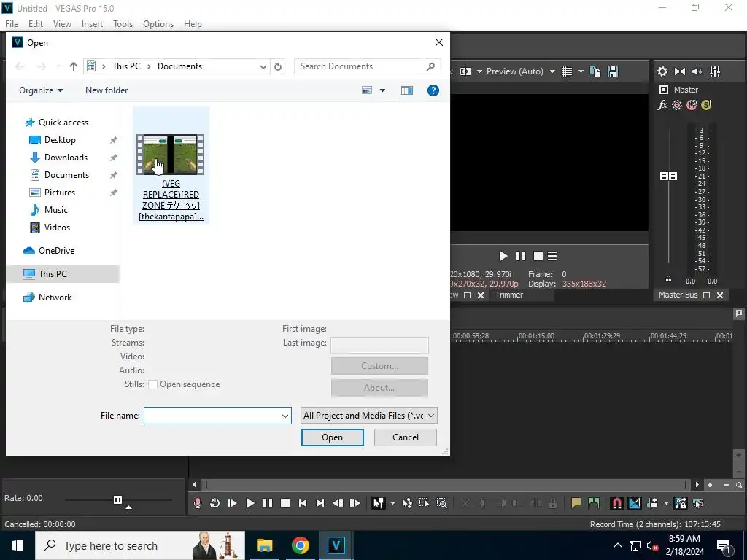Click New folder in the Open dialog
This screenshot has width=747, height=560.
(x=107, y=90)
